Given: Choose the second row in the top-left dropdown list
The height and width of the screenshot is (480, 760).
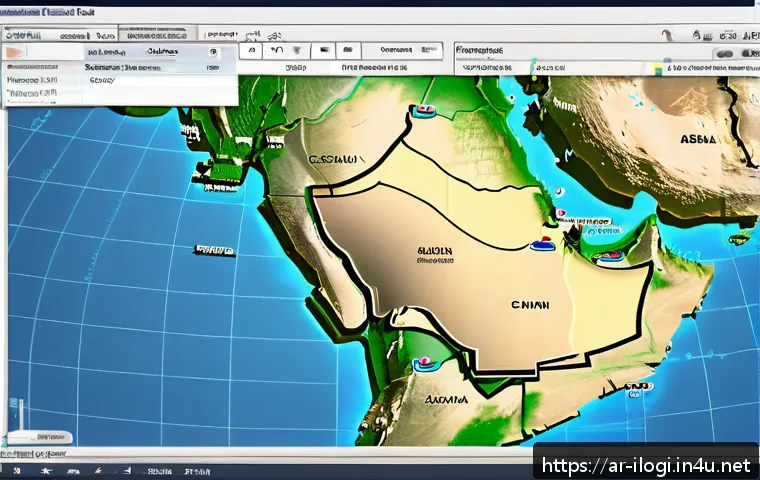Looking at the screenshot, I should (118, 67).
